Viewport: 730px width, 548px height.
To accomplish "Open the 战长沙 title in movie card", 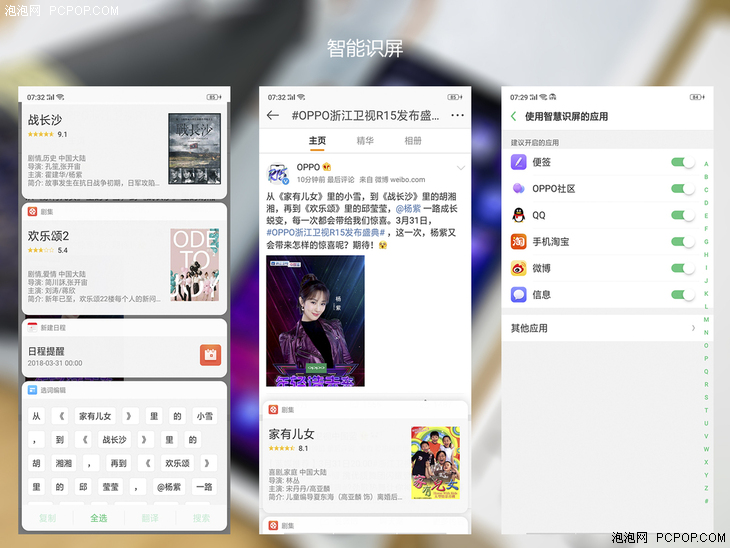I will (x=45, y=120).
